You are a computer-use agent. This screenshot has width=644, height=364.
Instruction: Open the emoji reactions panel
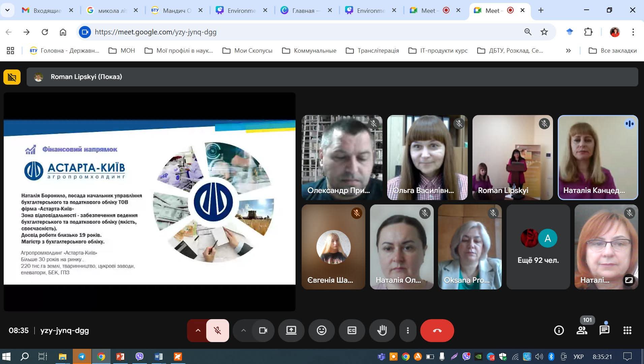click(x=321, y=331)
